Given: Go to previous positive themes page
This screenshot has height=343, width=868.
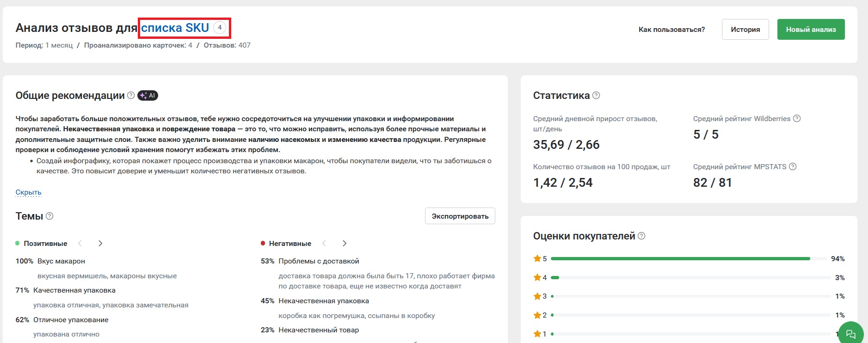Looking at the screenshot, I should [80, 243].
